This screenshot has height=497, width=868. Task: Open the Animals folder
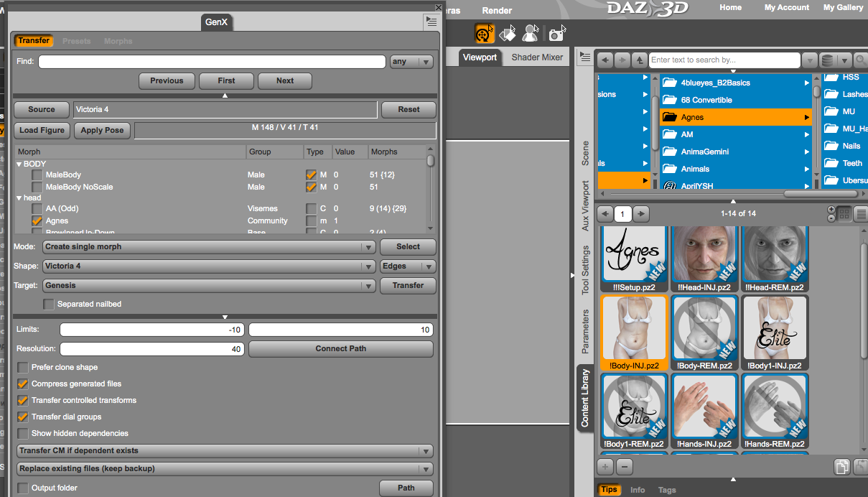736,169
